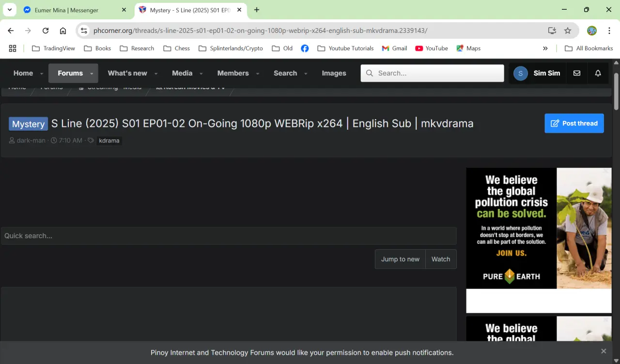This screenshot has height=364, width=620.
Task: Open the Members nav item
Action: coord(233,73)
